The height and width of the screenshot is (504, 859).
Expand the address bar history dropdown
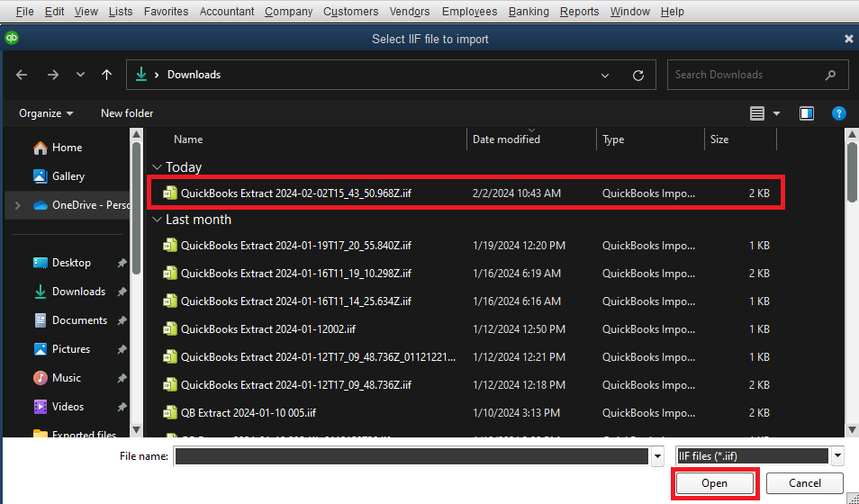[605, 75]
